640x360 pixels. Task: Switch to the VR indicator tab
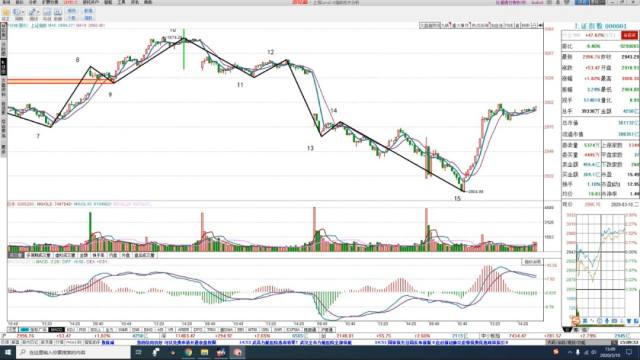(x=171, y=329)
